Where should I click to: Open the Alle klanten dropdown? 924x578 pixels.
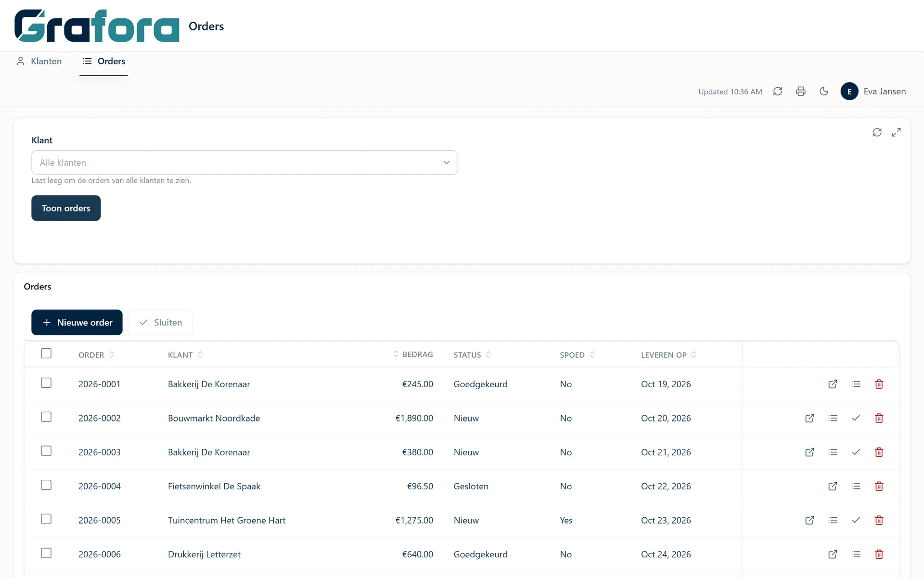pos(244,163)
